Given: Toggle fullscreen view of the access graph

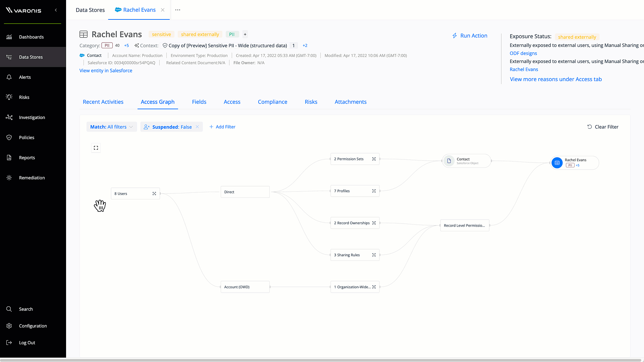Looking at the screenshot, I should 96,148.
